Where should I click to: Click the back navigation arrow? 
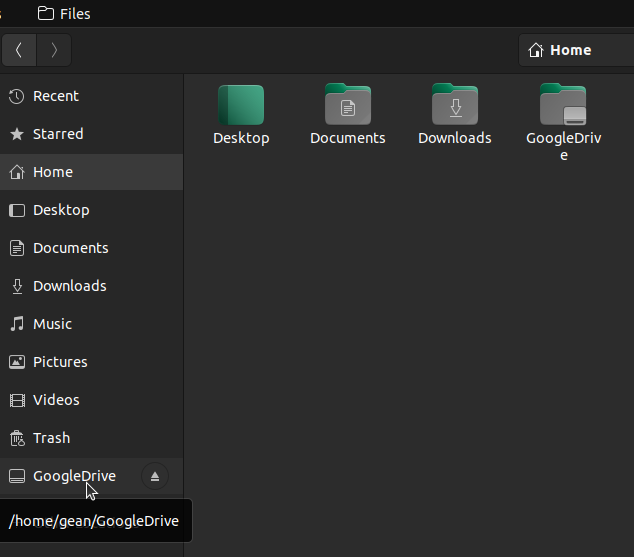[x=19, y=50]
